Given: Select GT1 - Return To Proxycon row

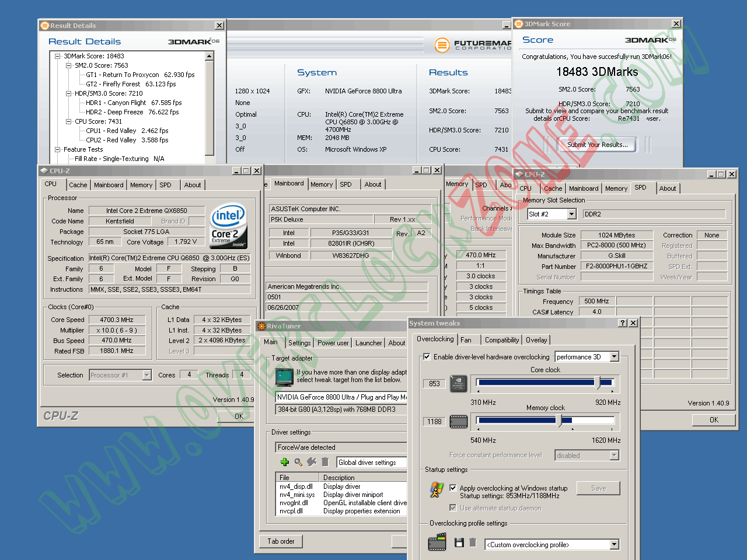Looking at the screenshot, I should 140,75.
